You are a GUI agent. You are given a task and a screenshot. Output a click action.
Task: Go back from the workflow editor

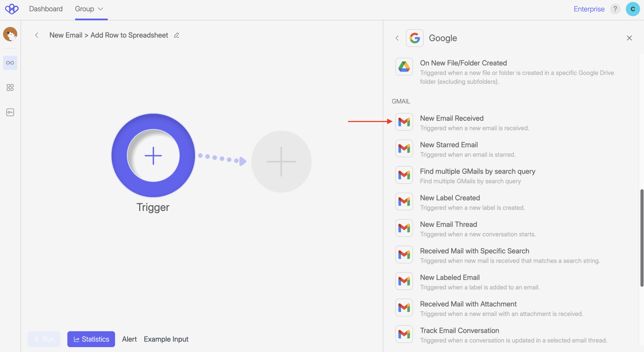37,35
